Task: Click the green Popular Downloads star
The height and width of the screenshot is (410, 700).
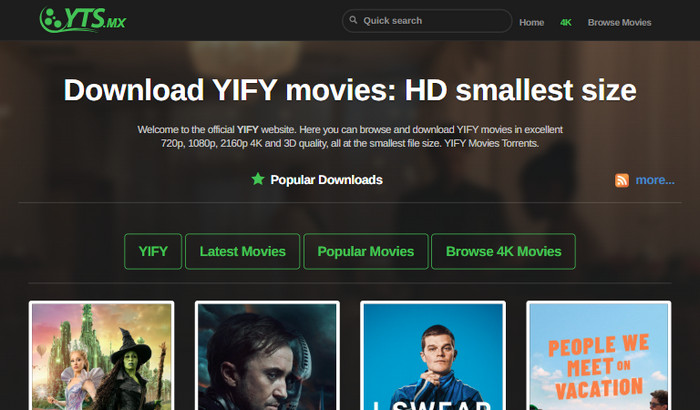Action: pos(258,179)
